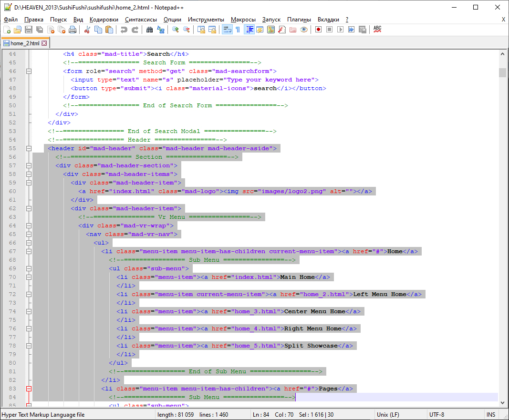The image size is (509, 420).
Task: Click the ABC spell check icon
Action: (x=377, y=30)
